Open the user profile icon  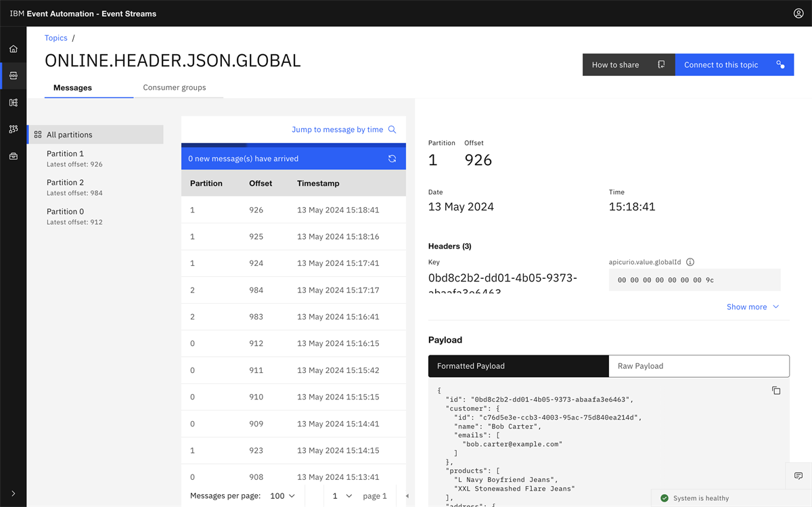pyautogui.click(x=798, y=14)
